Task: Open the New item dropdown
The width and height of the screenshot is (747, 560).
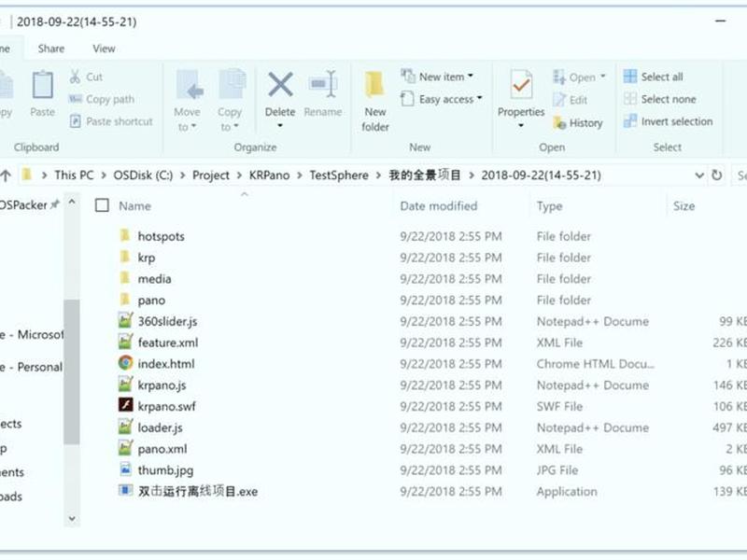Action: pos(471,76)
